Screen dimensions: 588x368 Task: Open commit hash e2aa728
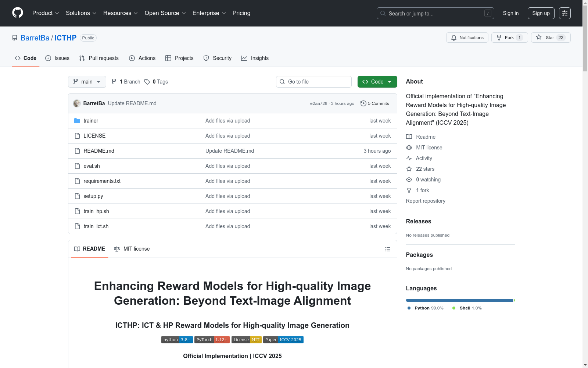coord(319,103)
